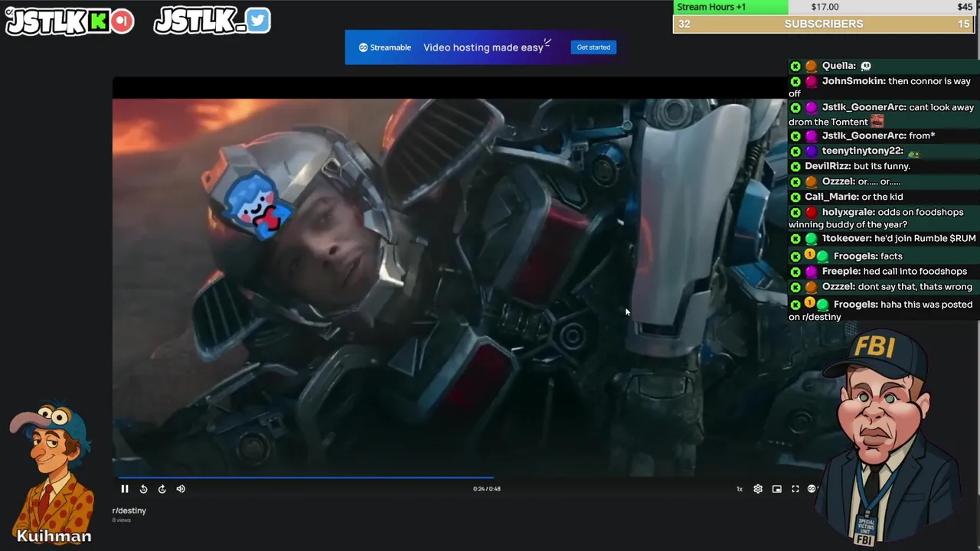Open the playback speed 1x menu
980x551 pixels.
coord(740,489)
